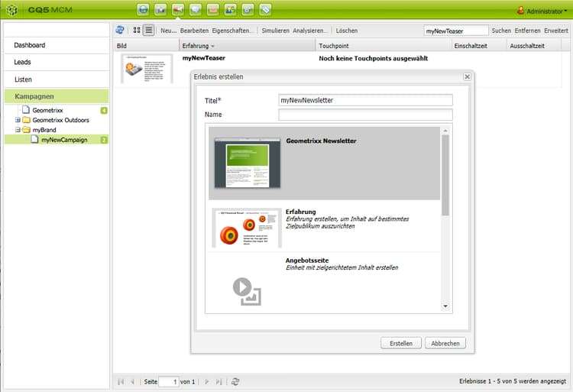Select Geometrixx Outdoors in the tree

click(60, 120)
